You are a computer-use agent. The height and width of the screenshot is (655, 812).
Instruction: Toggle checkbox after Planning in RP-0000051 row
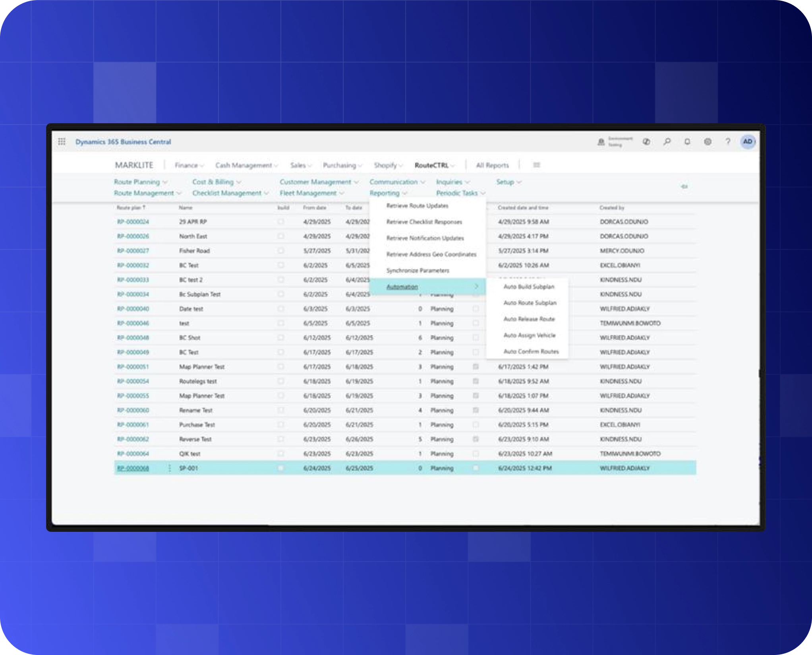click(x=476, y=367)
